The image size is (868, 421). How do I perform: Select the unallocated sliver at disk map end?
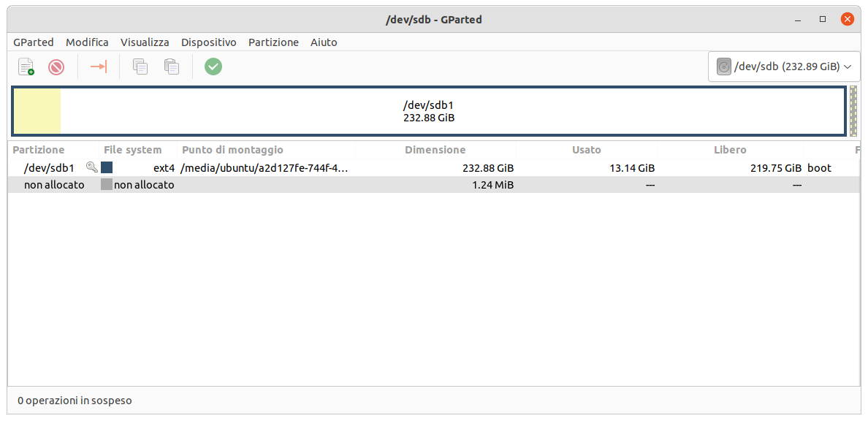853,111
